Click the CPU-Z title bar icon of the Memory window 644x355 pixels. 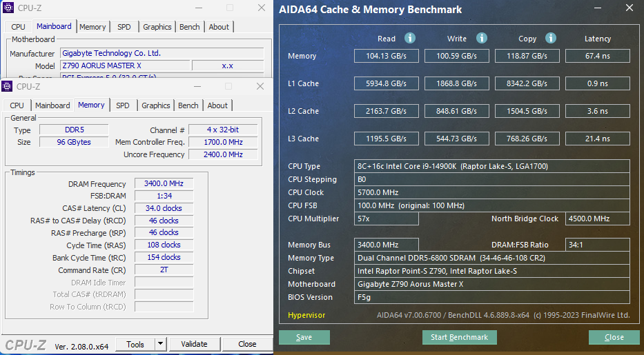[x=8, y=86]
